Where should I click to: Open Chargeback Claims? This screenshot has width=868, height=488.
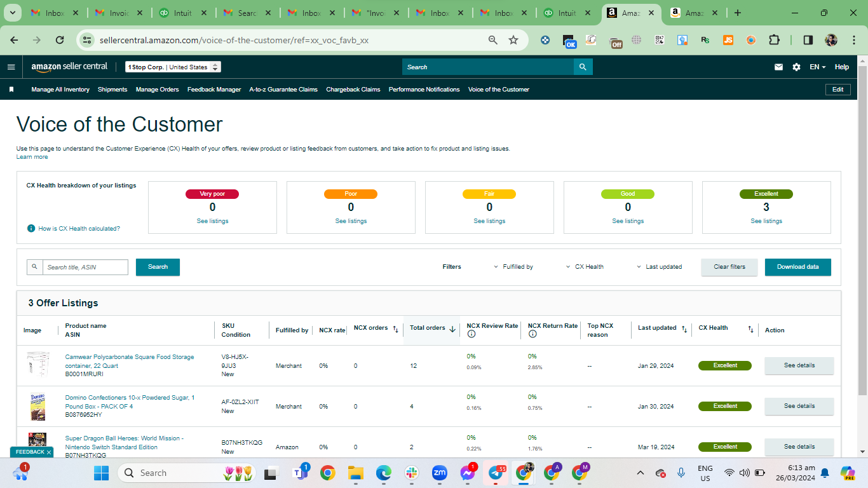[353, 90]
